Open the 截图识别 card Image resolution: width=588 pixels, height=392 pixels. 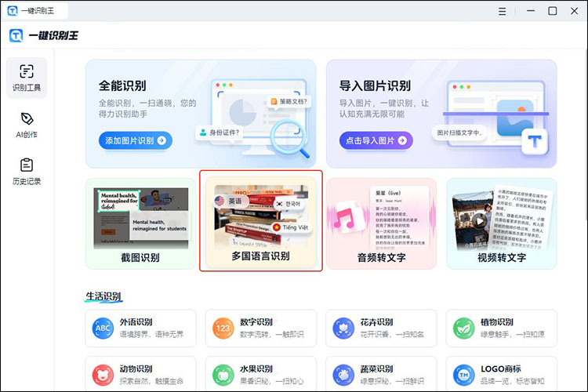140,223
